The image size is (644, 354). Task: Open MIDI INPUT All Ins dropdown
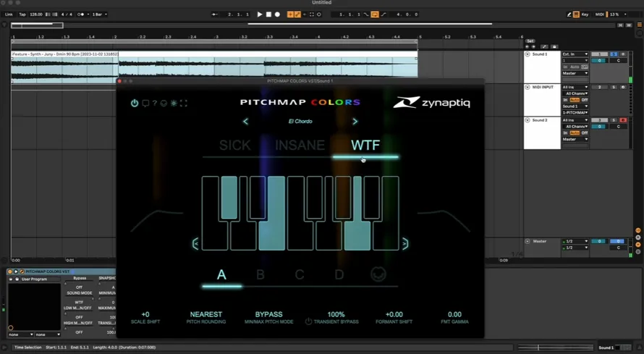575,87
